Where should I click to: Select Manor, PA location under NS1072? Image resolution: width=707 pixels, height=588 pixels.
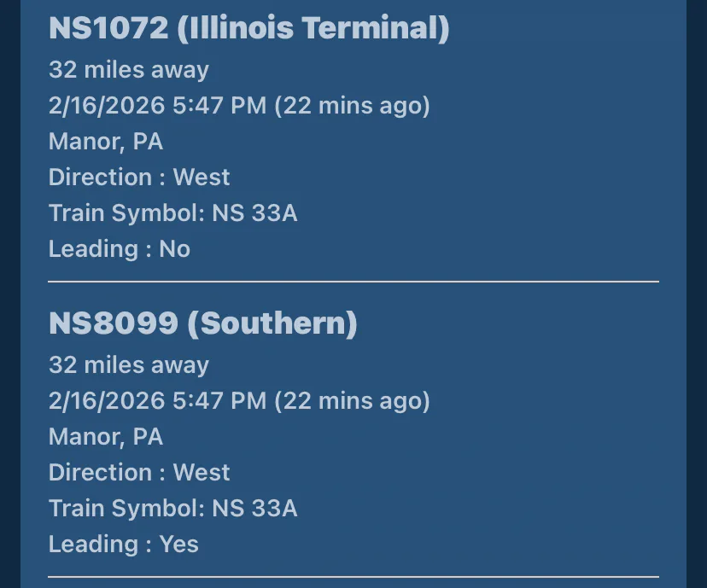tap(106, 142)
